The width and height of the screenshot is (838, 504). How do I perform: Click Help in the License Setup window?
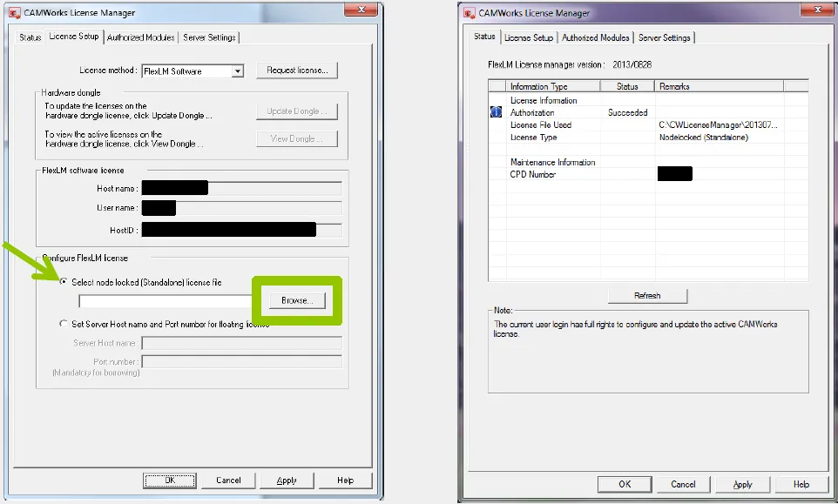[345, 480]
